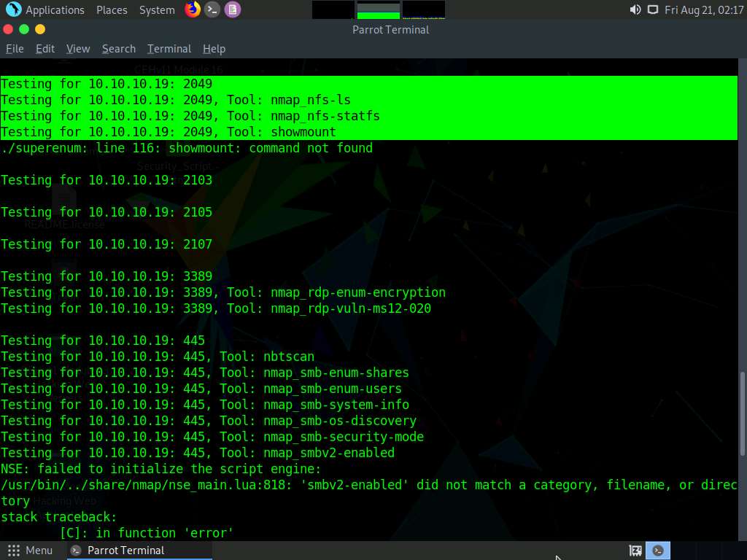This screenshot has width=747, height=560.
Task: Launch Firefox from the top panel
Action: point(193,9)
